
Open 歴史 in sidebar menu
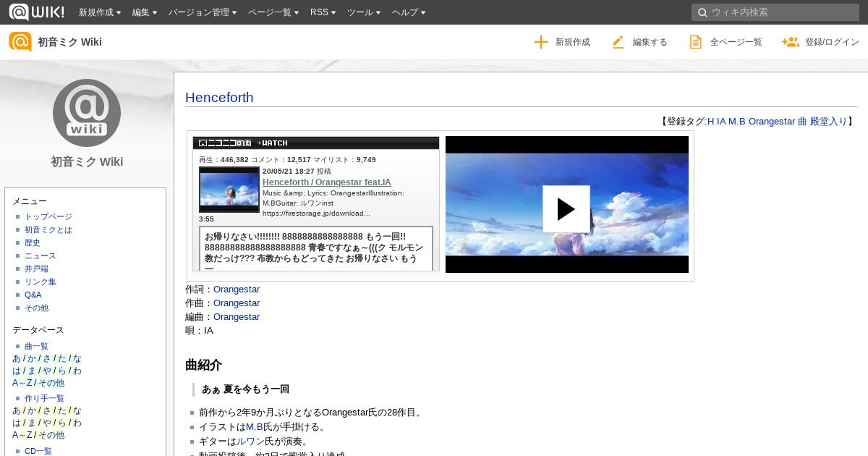pos(33,242)
